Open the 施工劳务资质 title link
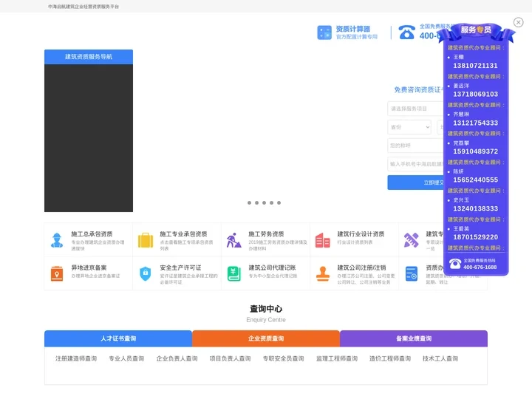The image size is (532, 399). [x=266, y=234]
